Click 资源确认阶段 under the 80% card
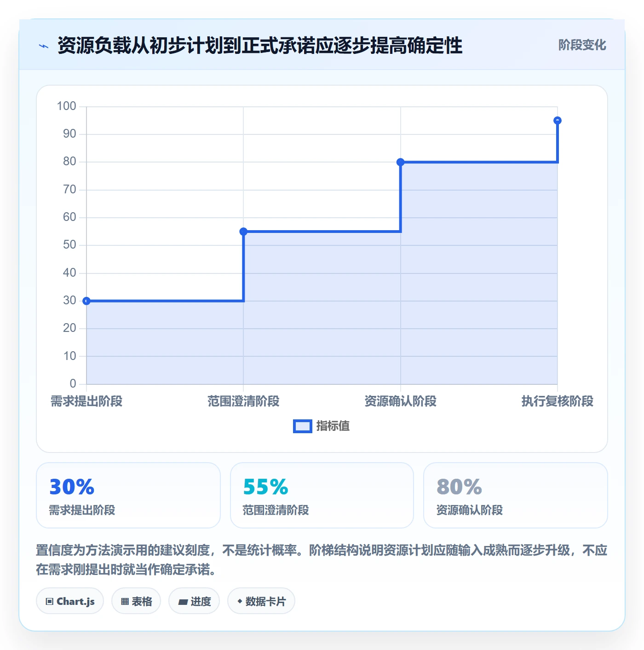 470,510
